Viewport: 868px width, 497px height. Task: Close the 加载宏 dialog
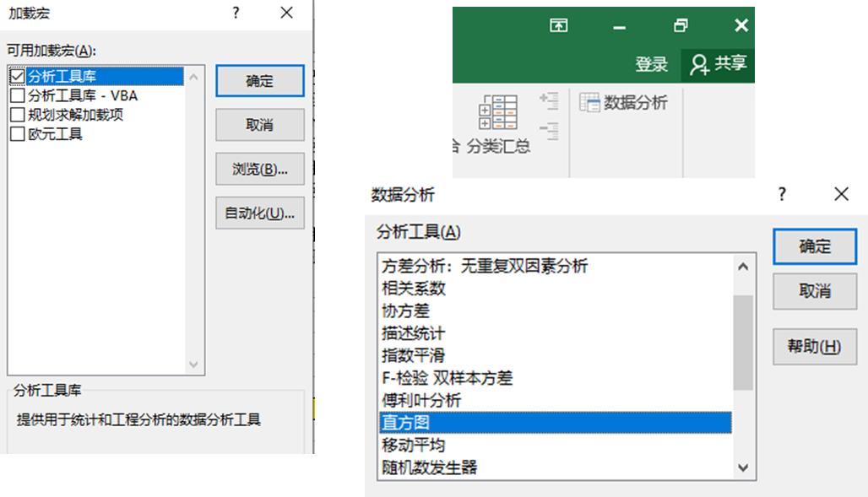pyautogui.click(x=286, y=13)
